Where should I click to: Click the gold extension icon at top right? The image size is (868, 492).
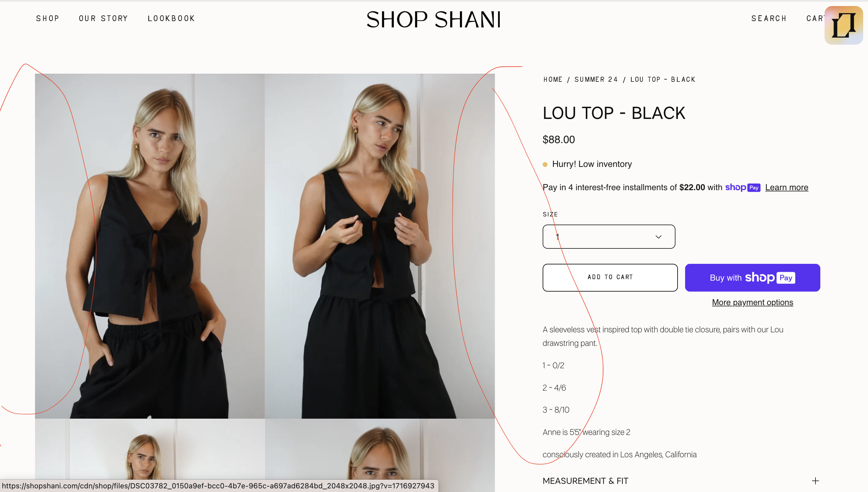click(844, 25)
